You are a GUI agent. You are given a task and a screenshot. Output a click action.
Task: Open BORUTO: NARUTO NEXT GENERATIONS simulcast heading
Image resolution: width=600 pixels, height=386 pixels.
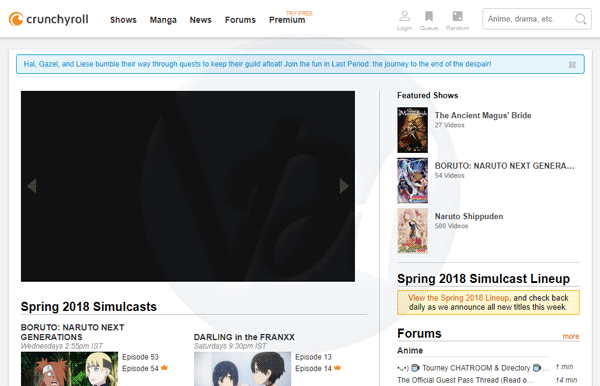click(72, 332)
